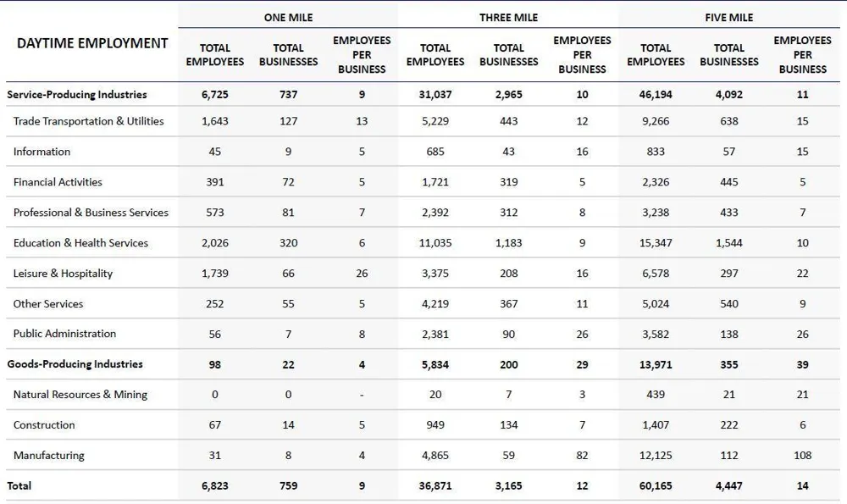Click the Other Services row label
The width and height of the screenshot is (847, 504).
(x=48, y=303)
